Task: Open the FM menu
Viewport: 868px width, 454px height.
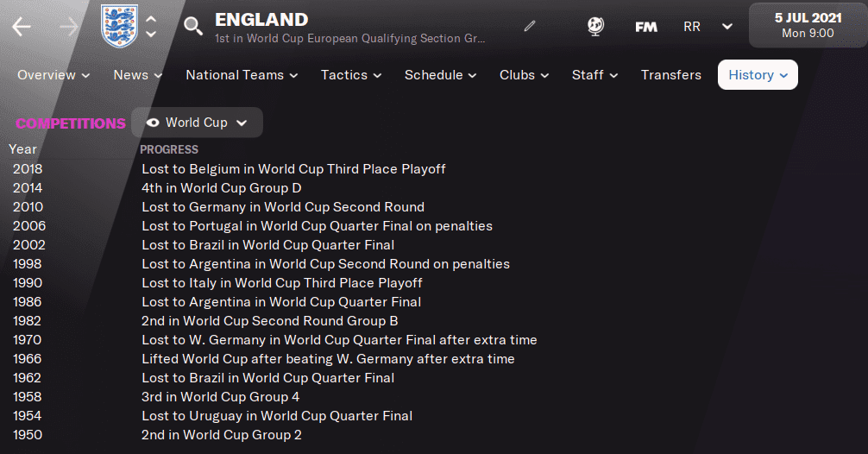Action: [646, 27]
